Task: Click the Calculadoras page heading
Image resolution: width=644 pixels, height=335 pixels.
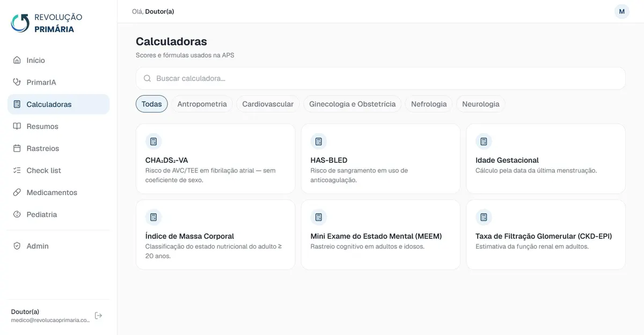Action: [x=171, y=41]
